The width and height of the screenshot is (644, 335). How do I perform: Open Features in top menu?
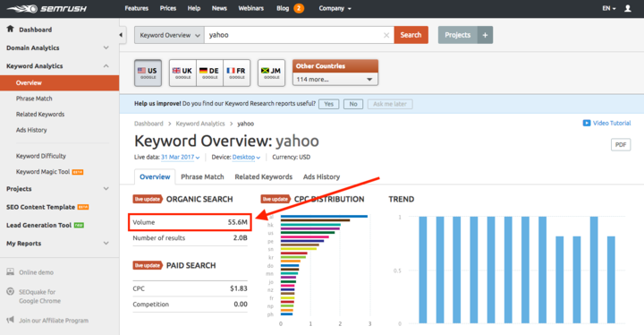136,8
